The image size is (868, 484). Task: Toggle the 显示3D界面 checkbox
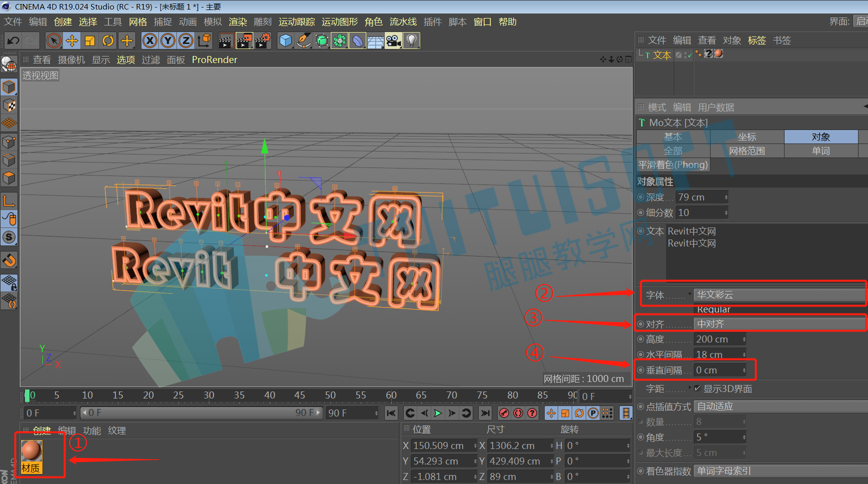(698, 388)
